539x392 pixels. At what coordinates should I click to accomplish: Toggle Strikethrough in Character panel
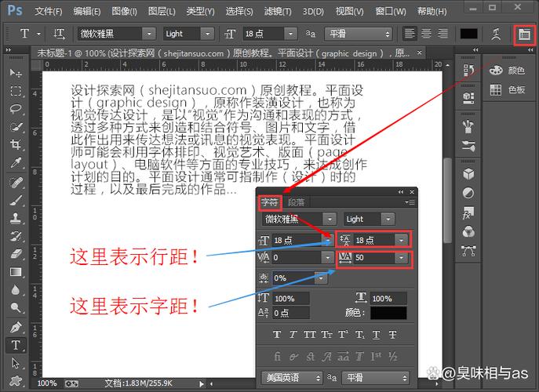pos(392,334)
